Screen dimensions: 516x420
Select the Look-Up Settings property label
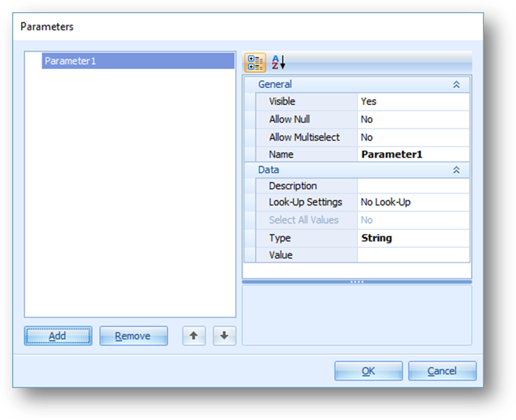point(306,202)
